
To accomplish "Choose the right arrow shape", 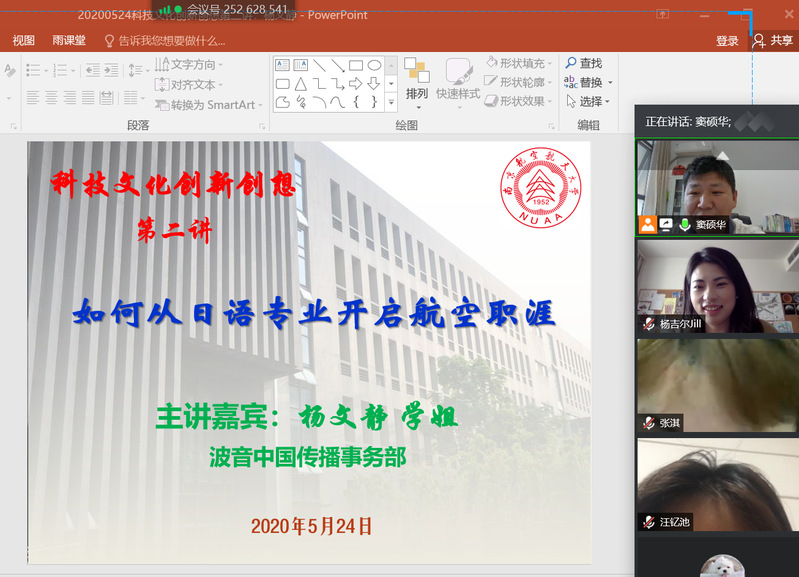I will [356, 84].
